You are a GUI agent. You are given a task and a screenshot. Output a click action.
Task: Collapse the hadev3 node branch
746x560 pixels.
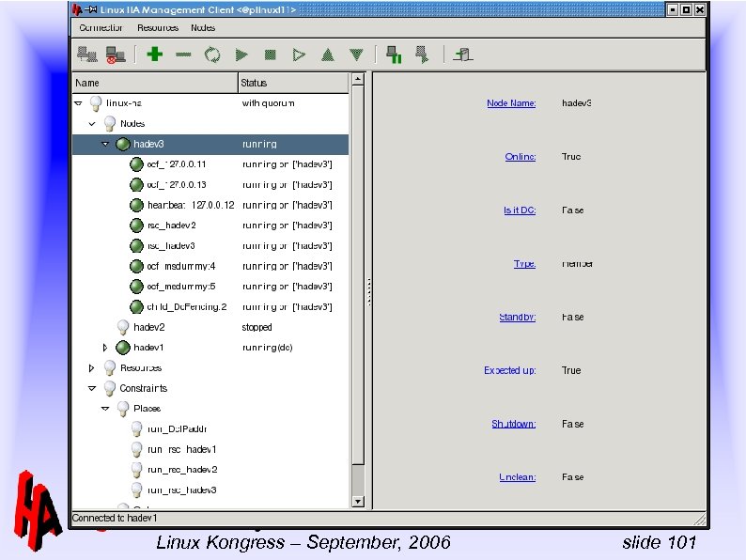[105, 144]
